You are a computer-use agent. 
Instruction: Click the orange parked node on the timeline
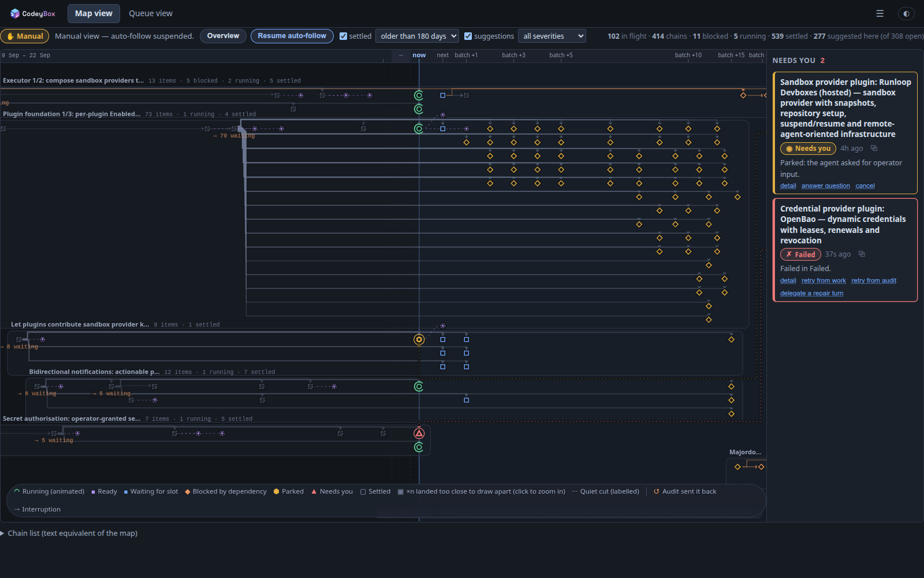point(419,339)
